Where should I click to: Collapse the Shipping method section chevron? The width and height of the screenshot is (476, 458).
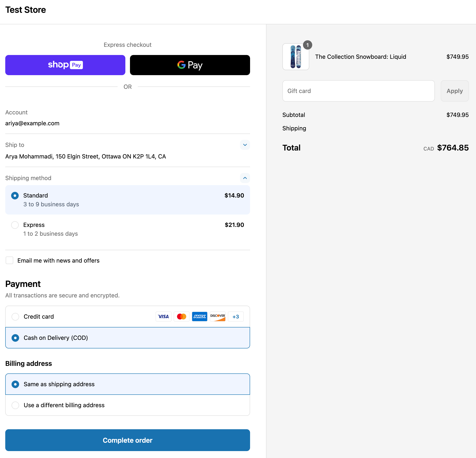tap(245, 178)
